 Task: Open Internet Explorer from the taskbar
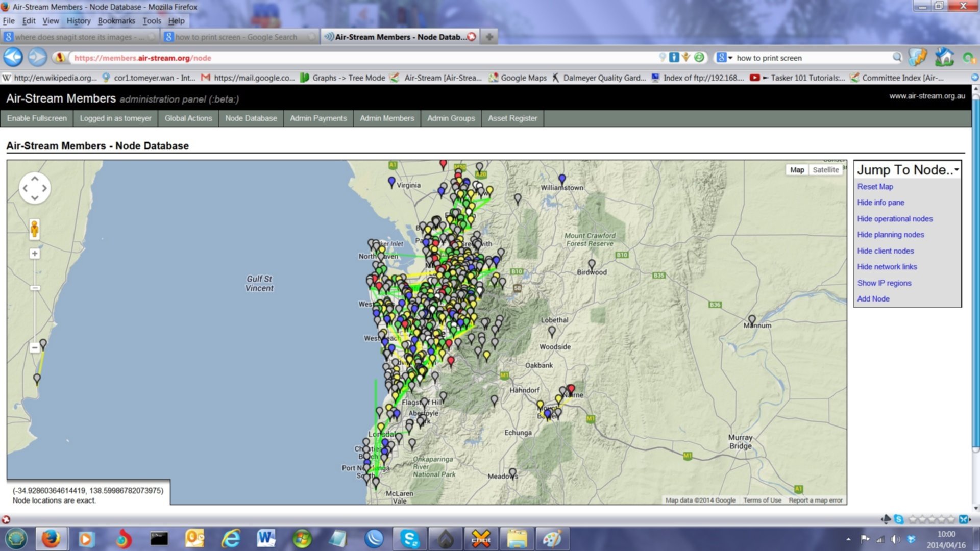click(x=231, y=539)
